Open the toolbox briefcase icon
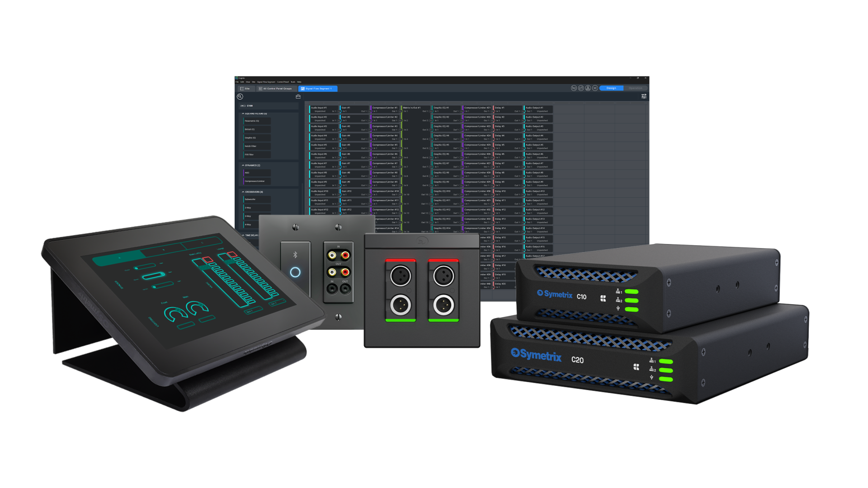The width and height of the screenshot is (868, 488). point(298,96)
